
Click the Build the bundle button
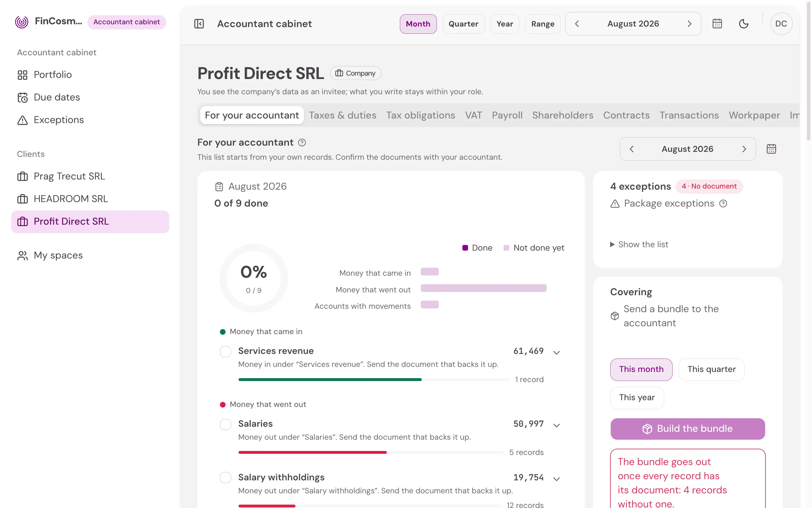tap(687, 429)
